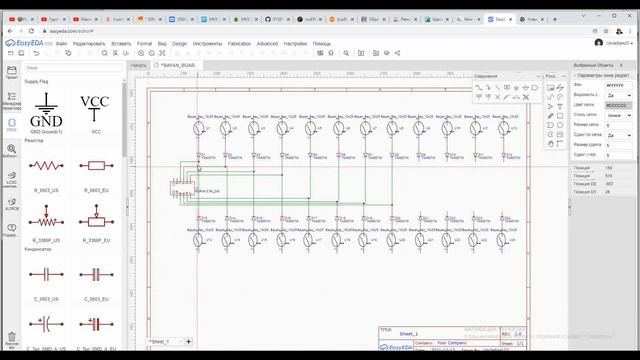The image size is (640, 360).
Task: Select the Ellipse drawing tool
Action: point(560,125)
